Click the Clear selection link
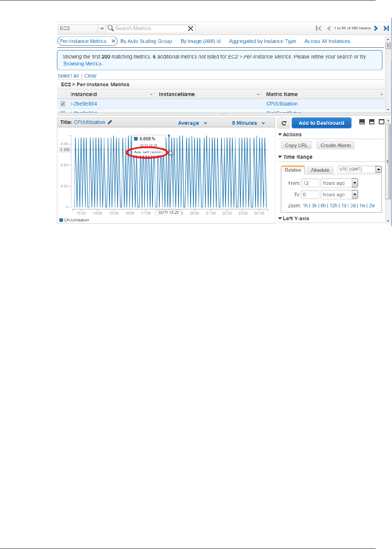392x549 pixels. [90, 76]
